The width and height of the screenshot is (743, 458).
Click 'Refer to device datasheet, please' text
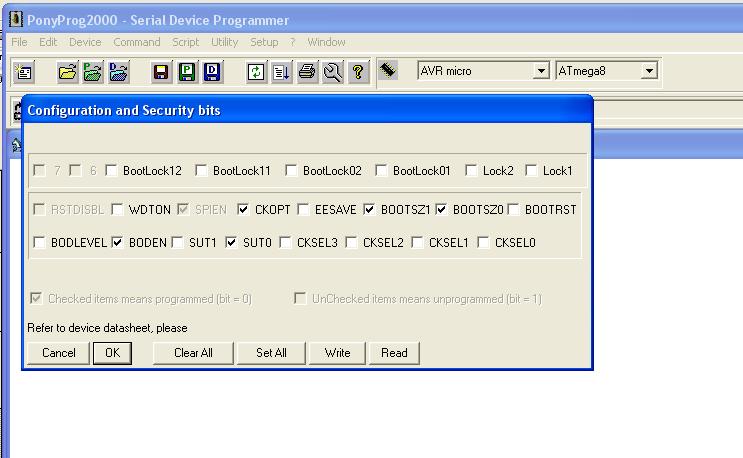108,328
